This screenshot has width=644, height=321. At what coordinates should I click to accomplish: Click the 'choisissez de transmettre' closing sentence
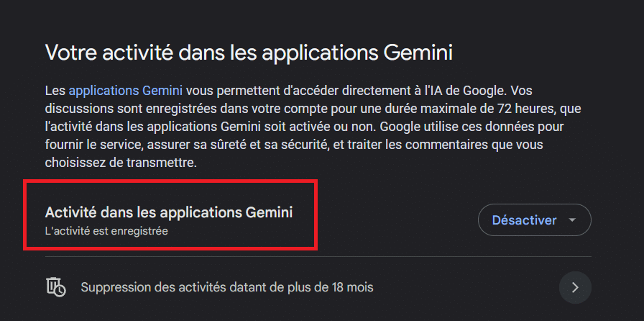[x=121, y=163]
